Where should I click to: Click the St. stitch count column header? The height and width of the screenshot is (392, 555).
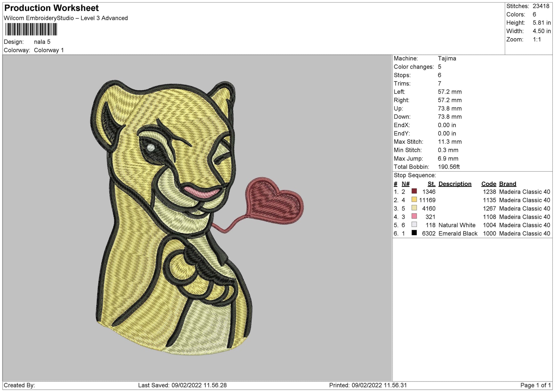(x=431, y=184)
